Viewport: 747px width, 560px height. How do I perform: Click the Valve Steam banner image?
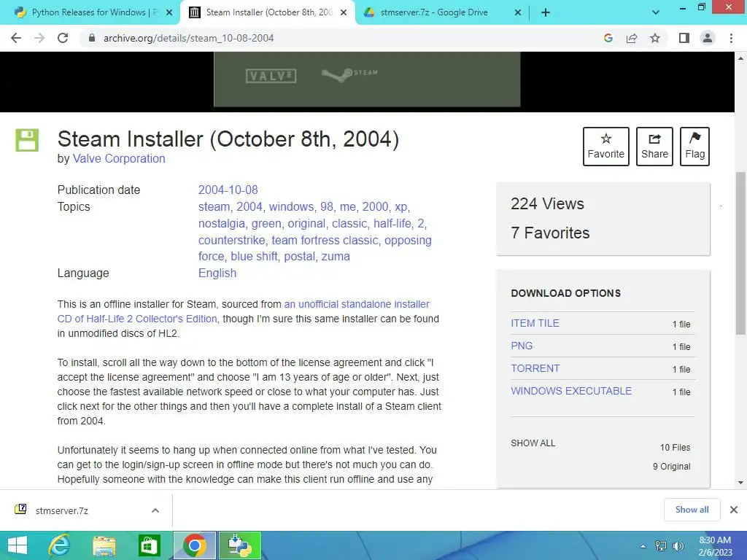click(x=367, y=79)
